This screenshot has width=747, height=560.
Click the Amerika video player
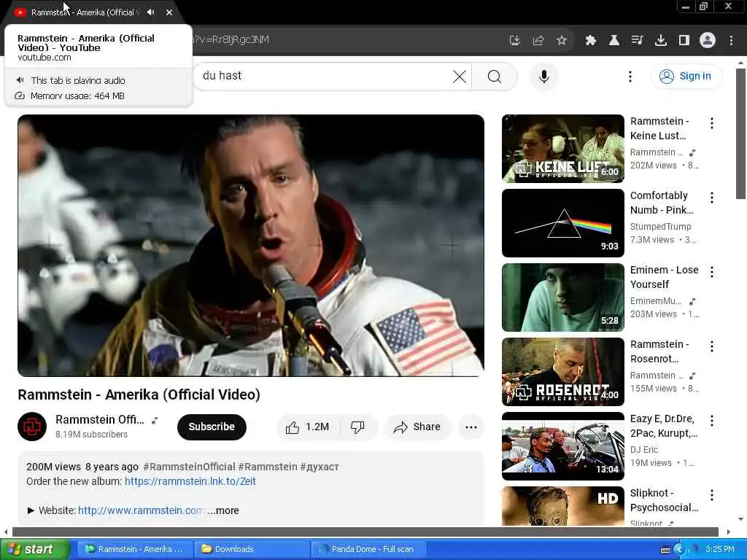pos(251,245)
